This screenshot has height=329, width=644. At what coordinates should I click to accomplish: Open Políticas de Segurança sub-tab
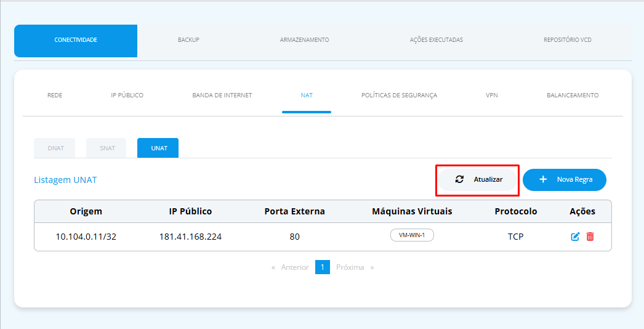tap(399, 95)
